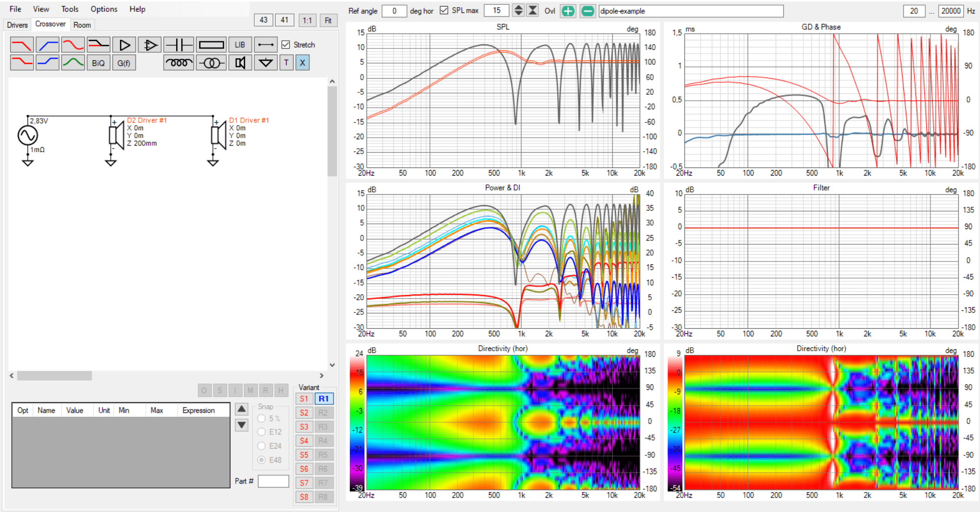Move parameter down with the down-triangle button
Image resolution: width=980 pixels, height=512 pixels.
point(242,425)
